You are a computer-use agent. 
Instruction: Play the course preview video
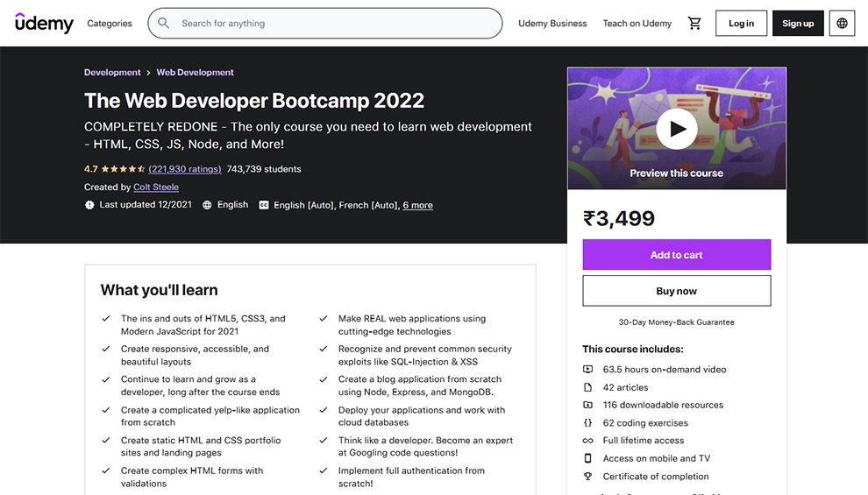coord(676,129)
